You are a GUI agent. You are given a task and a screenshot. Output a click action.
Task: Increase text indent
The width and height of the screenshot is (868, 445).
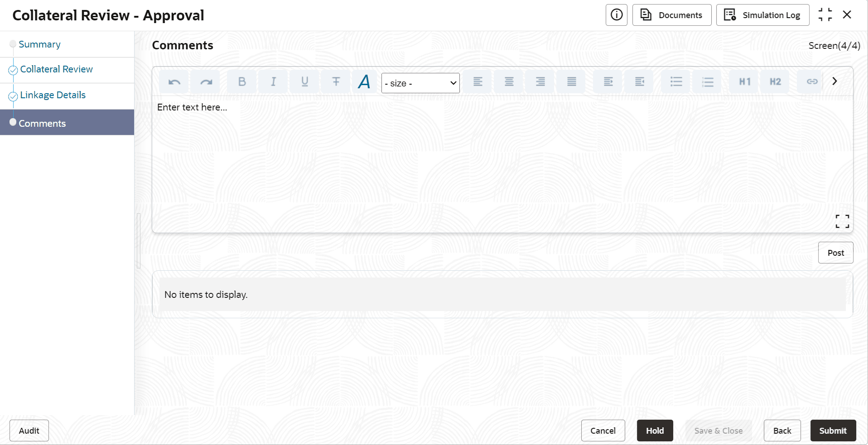point(608,82)
